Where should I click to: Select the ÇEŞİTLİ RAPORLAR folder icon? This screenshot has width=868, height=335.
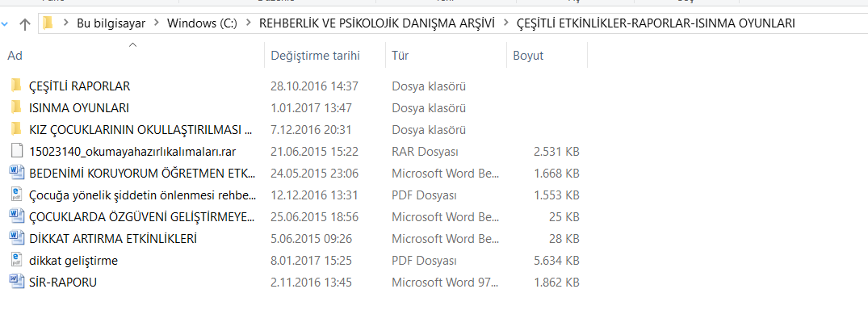click(x=16, y=86)
